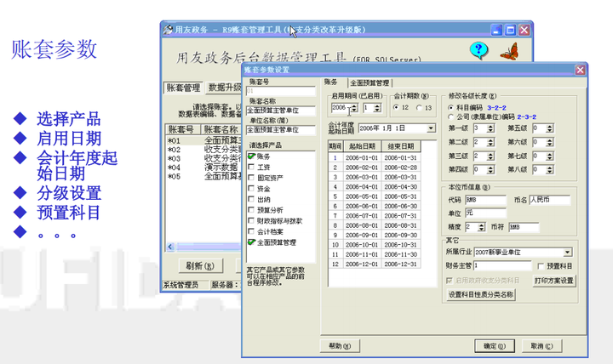The width and height of the screenshot is (613, 364).
Task: Click the 打印方案设置 button
Action: tap(554, 281)
